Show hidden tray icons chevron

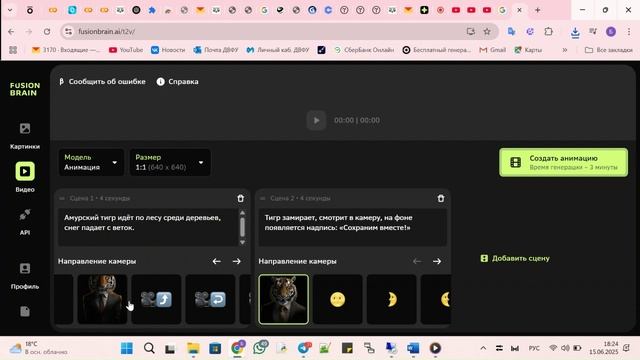(x=483, y=348)
